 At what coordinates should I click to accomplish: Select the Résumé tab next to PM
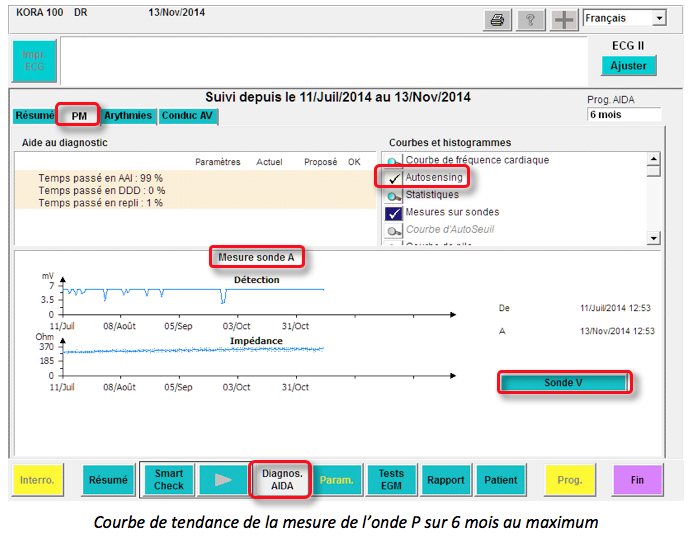click(x=34, y=116)
